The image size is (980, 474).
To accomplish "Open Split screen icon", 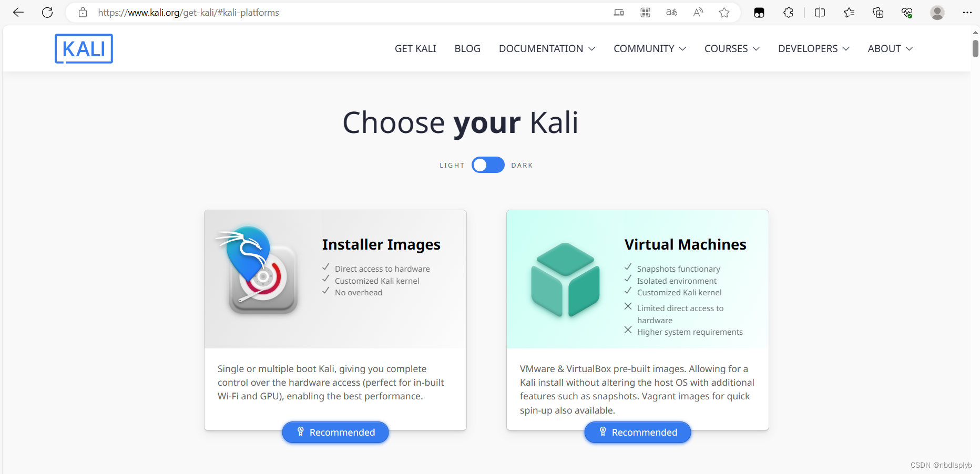I will click(820, 13).
